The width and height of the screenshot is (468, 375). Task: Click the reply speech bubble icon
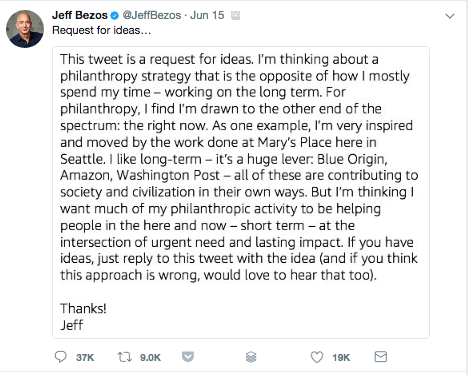[x=61, y=357]
